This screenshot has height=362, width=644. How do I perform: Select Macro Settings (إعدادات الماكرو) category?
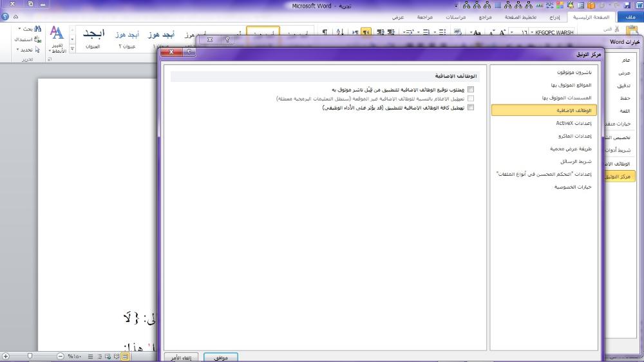coord(574,136)
